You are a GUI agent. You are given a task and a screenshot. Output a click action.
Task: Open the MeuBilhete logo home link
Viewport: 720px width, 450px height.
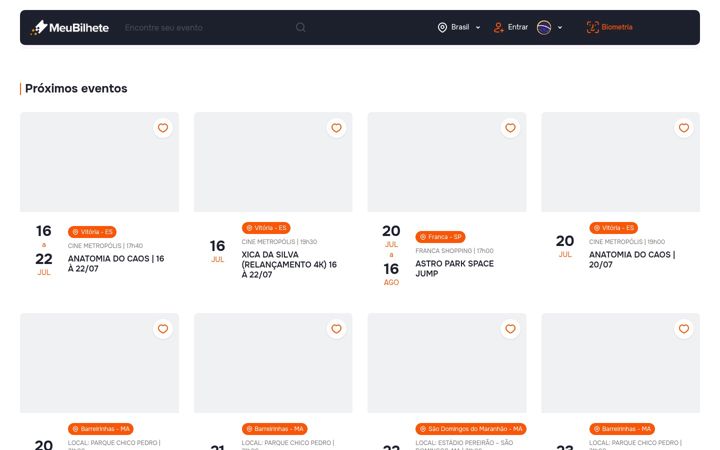tap(70, 28)
